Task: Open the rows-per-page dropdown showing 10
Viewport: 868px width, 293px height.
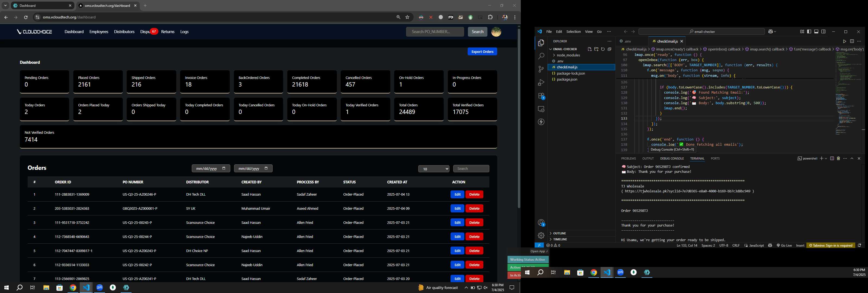Action: point(434,169)
